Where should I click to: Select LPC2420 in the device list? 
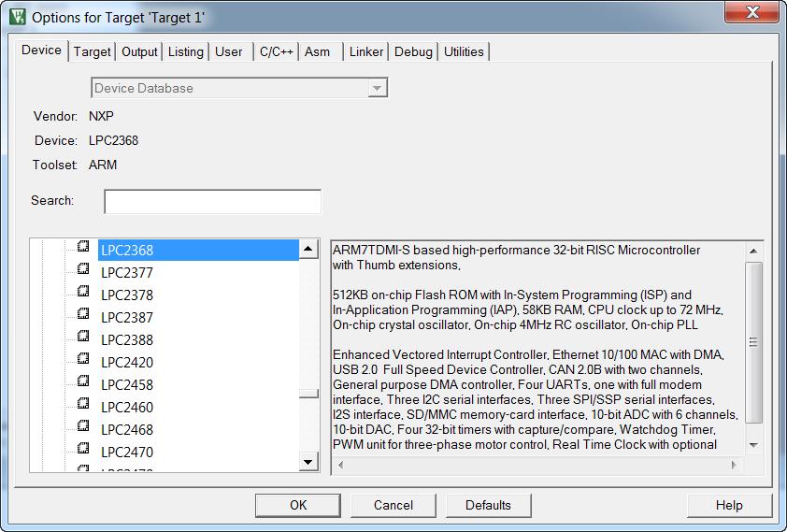click(x=127, y=363)
